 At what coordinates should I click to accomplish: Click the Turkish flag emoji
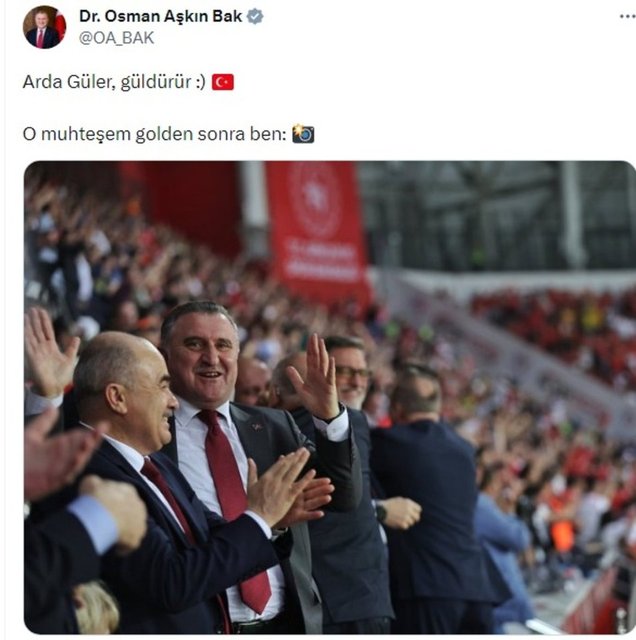[x=222, y=82]
